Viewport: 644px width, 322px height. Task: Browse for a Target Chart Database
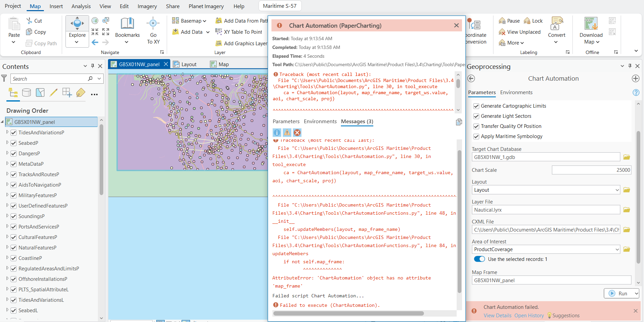coord(627,157)
